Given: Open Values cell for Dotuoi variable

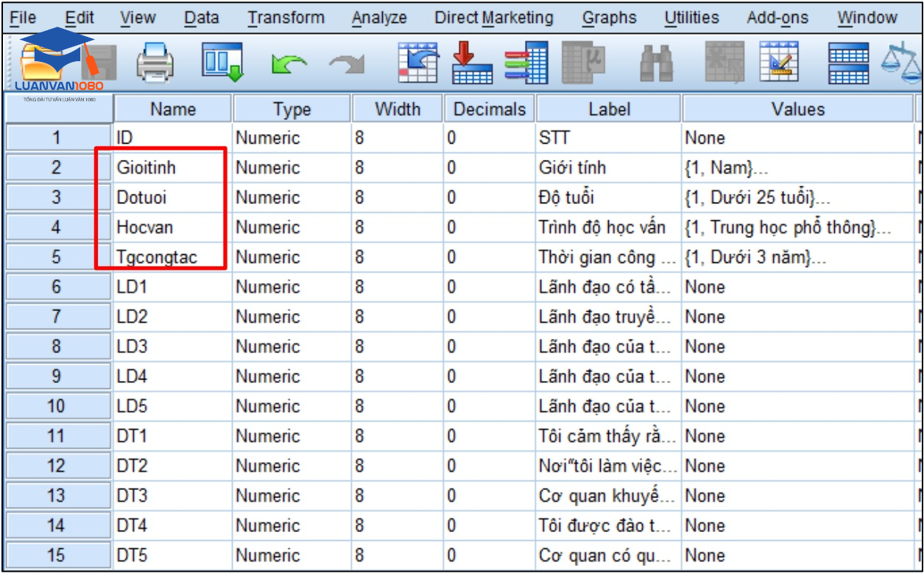Looking at the screenshot, I should click(x=797, y=198).
